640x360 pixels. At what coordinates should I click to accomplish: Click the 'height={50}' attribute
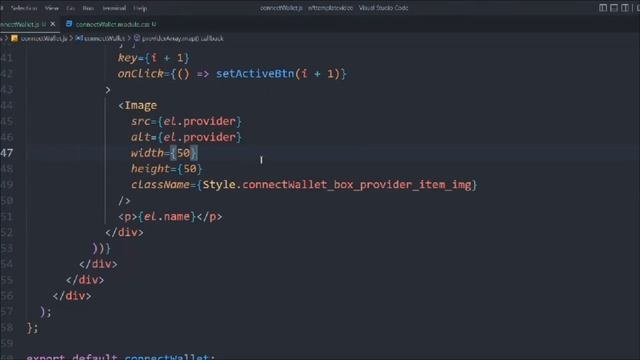coord(167,169)
